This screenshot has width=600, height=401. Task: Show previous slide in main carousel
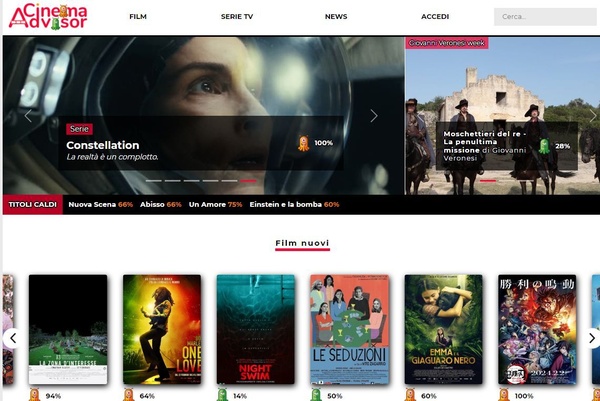pos(28,116)
